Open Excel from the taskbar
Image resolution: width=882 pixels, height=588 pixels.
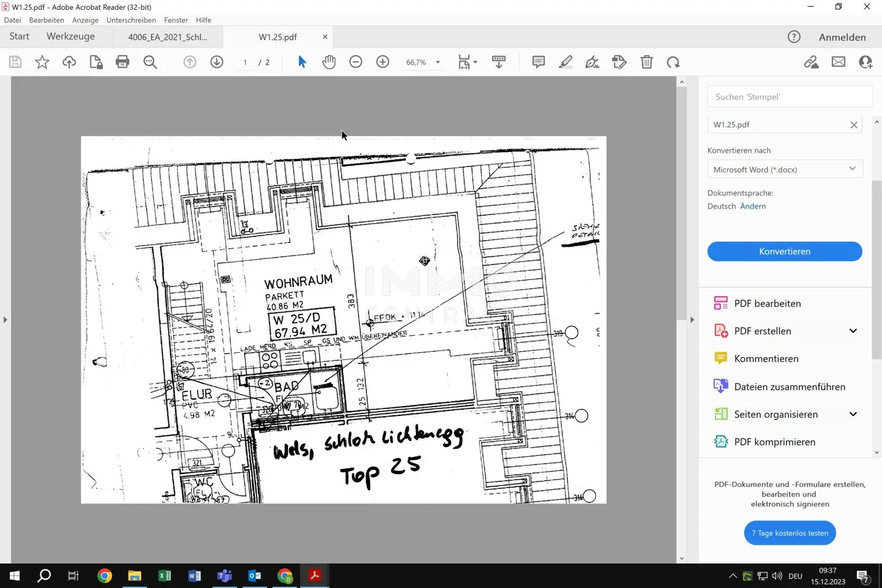coord(165,576)
